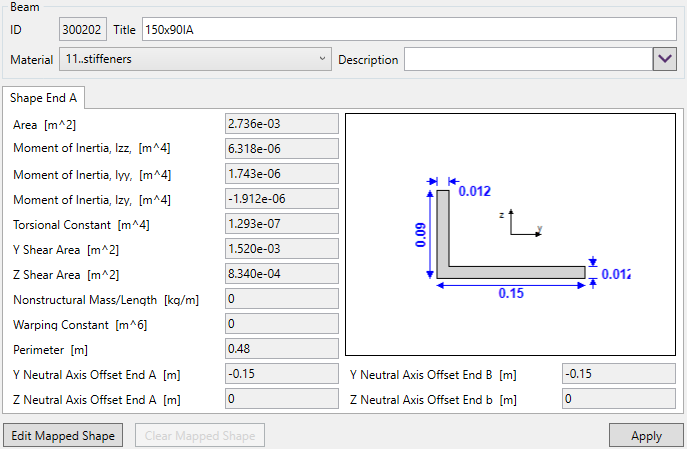The width and height of the screenshot is (687, 449).
Task: Click the Torsional Constant value field
Action: (281, 224)
